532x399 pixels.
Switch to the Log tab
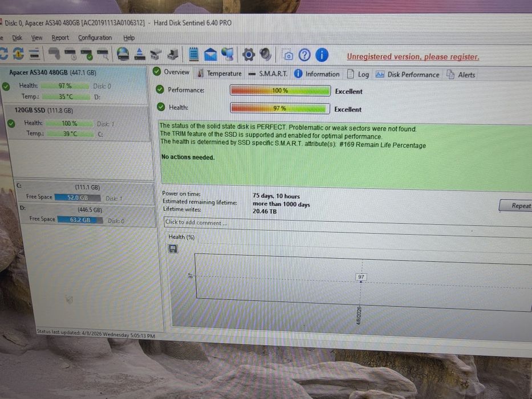click(x=358, y=74)
